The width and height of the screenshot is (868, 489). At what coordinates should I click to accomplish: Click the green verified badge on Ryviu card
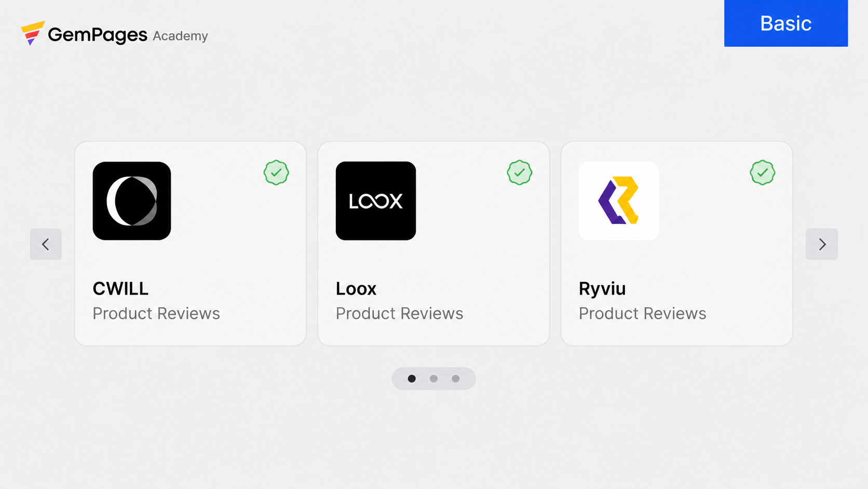(763, 173)
